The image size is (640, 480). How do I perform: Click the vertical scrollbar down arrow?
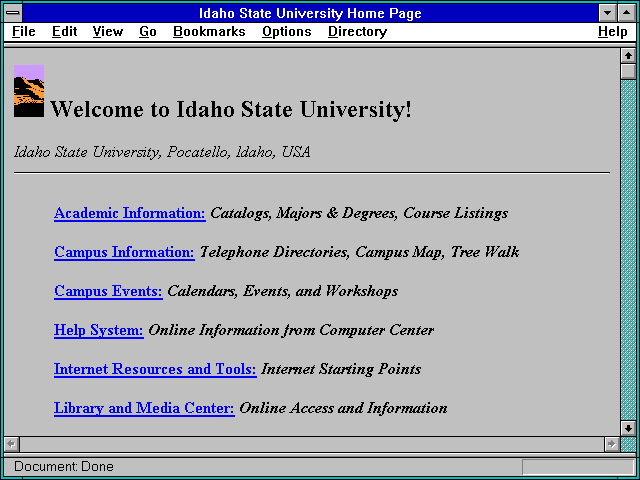[628, 428]
